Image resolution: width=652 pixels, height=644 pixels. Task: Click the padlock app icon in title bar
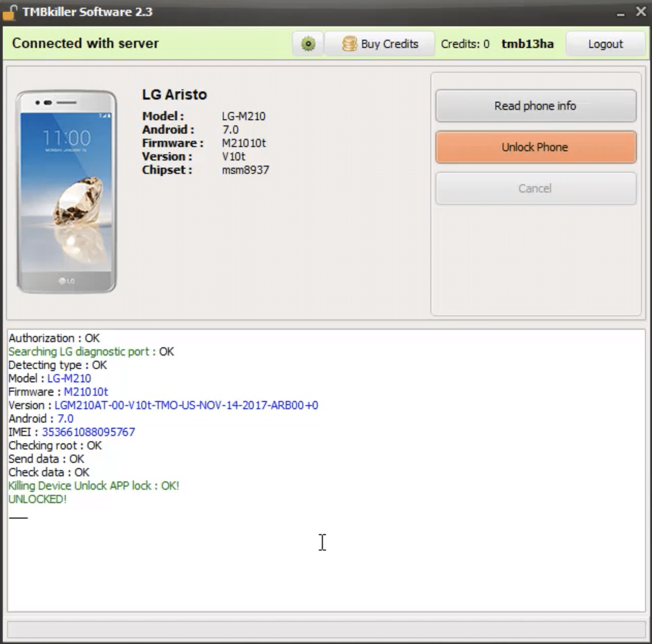(x=10, y=12)
